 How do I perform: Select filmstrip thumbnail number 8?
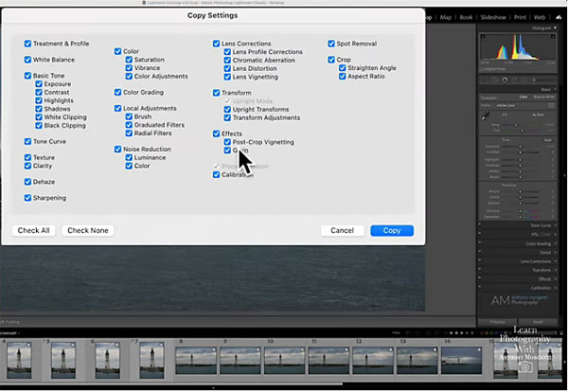pos(196,360)
